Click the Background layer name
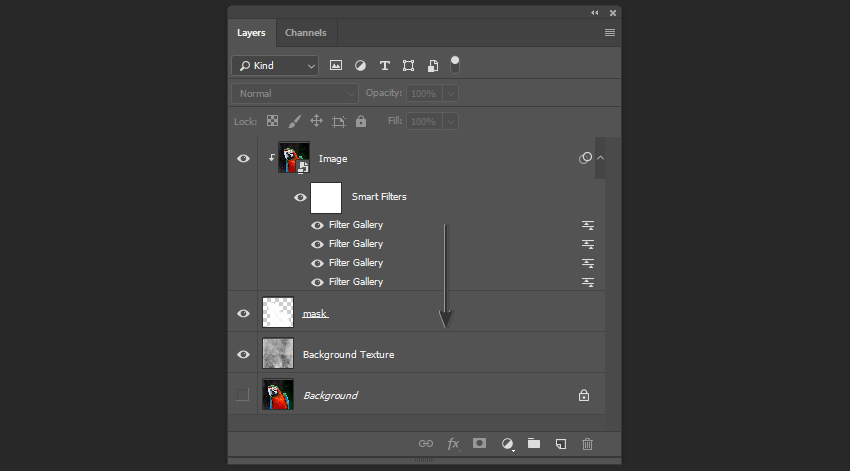This screenshot has height=471, width=850. point(330,396)
